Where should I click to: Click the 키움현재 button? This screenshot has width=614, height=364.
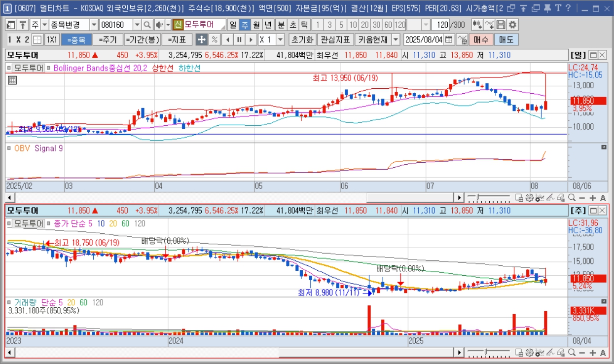(x=372, y=39)
